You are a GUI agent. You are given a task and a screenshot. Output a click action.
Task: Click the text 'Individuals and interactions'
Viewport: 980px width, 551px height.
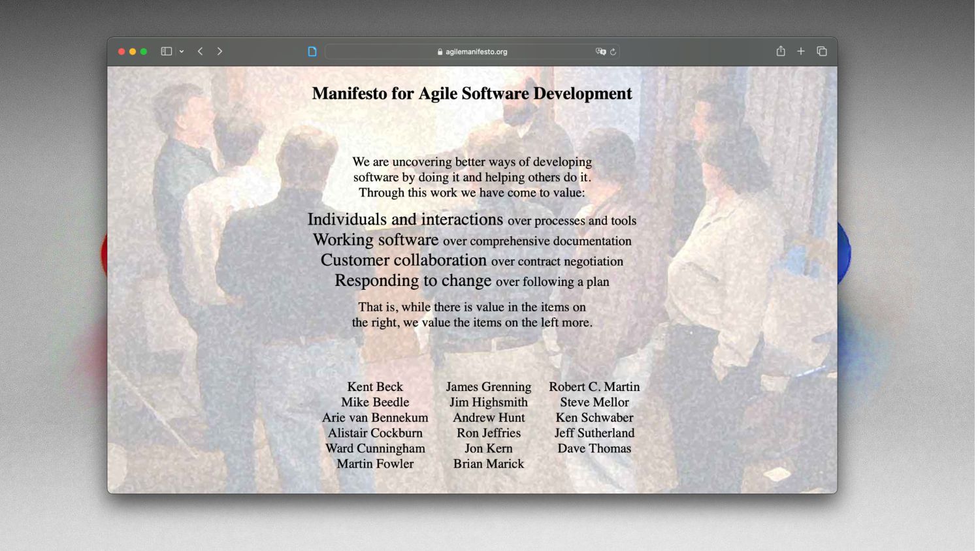tap(405, 219)
